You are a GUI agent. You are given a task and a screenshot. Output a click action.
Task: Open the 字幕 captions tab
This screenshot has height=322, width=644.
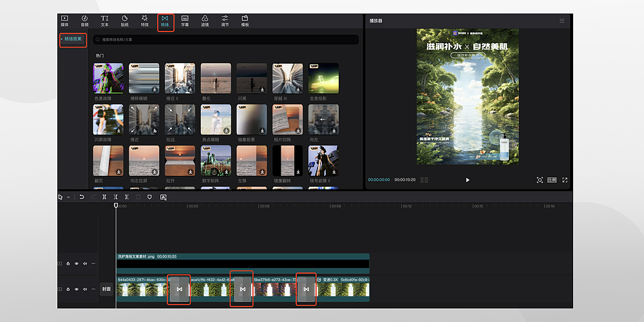coord(185,21)
